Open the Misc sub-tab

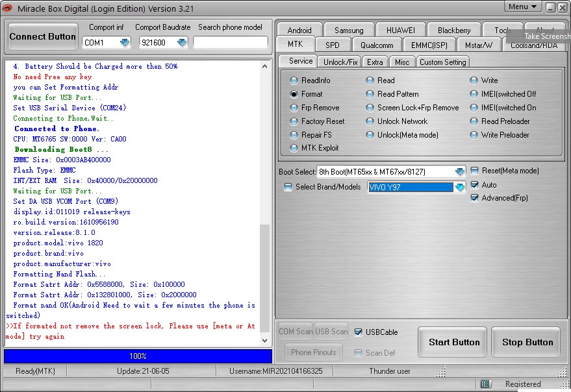[402, 62]
